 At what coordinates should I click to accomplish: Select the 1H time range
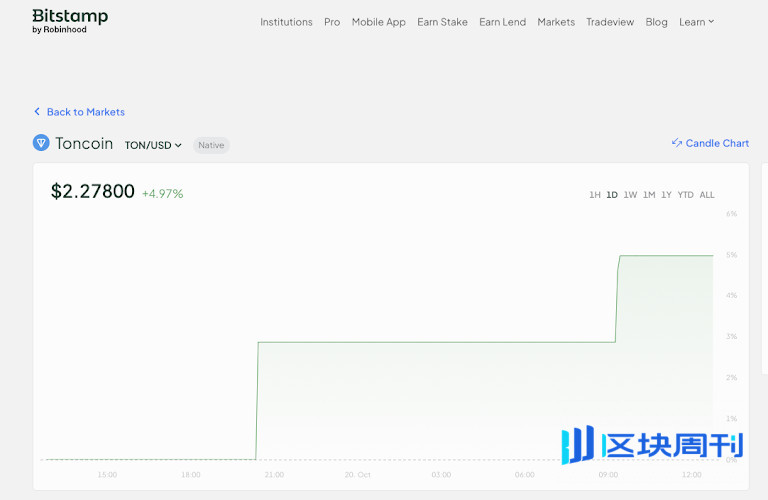click(x=595, y=195)
